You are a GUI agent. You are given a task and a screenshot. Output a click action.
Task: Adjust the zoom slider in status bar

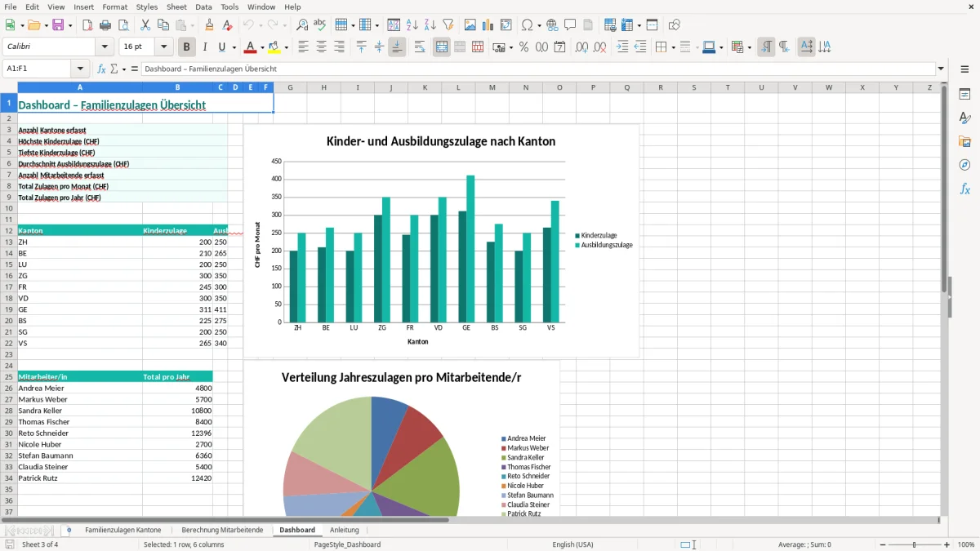click(914, 544)
